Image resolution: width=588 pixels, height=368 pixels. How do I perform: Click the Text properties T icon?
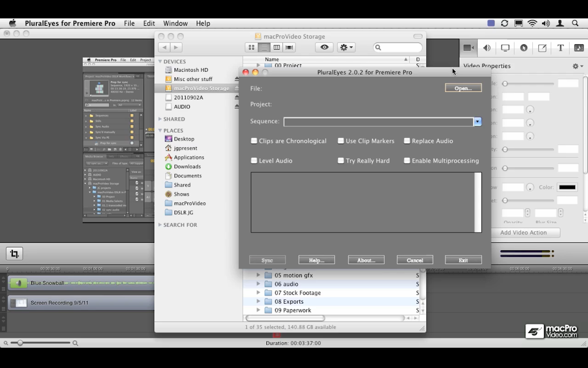coord(560,48)
